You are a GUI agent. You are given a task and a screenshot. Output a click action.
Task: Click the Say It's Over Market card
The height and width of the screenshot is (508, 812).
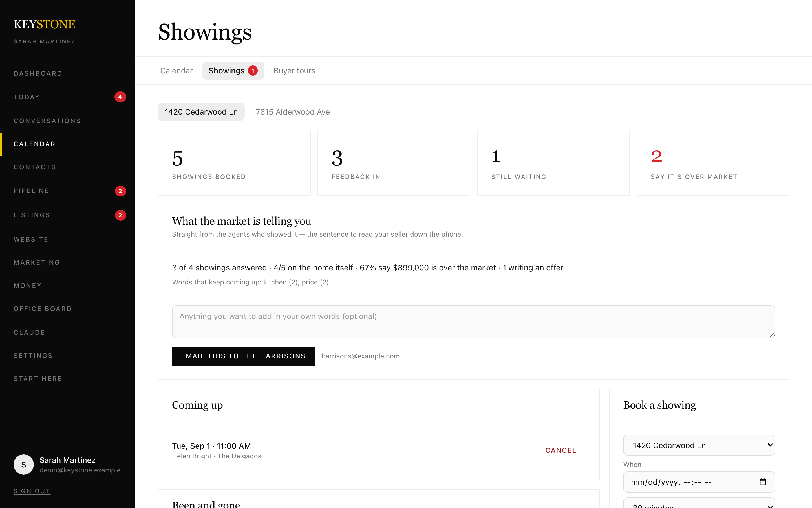713,163
